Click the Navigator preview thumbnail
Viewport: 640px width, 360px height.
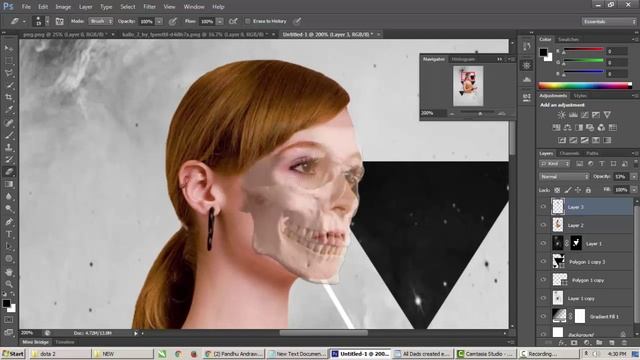pos(468,86)
